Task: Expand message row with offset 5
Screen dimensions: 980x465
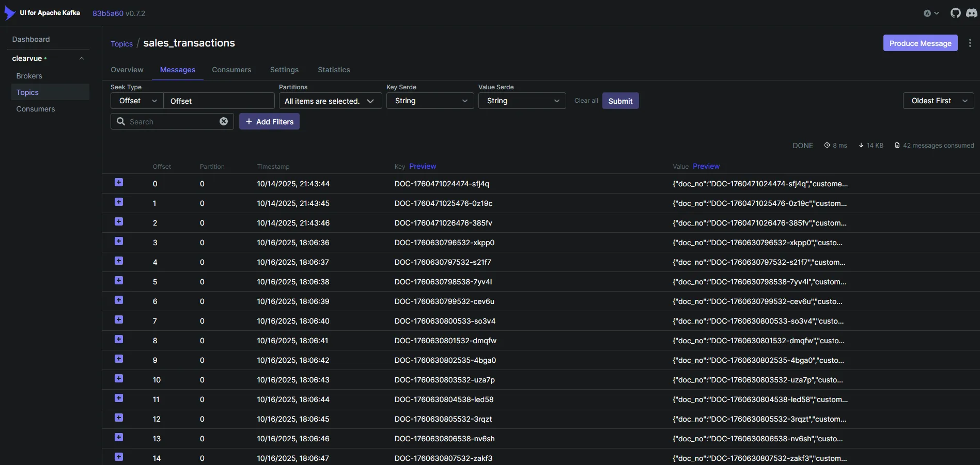Action: click(x=119, y=280)
